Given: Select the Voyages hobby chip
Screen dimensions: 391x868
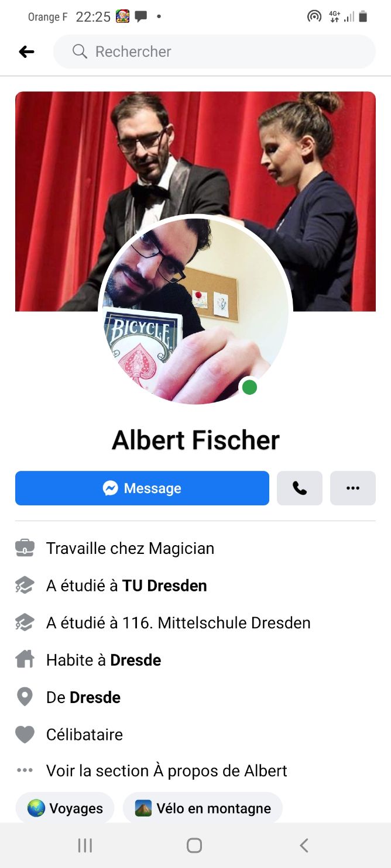Looking at the screenshot, I should [65, 808].
